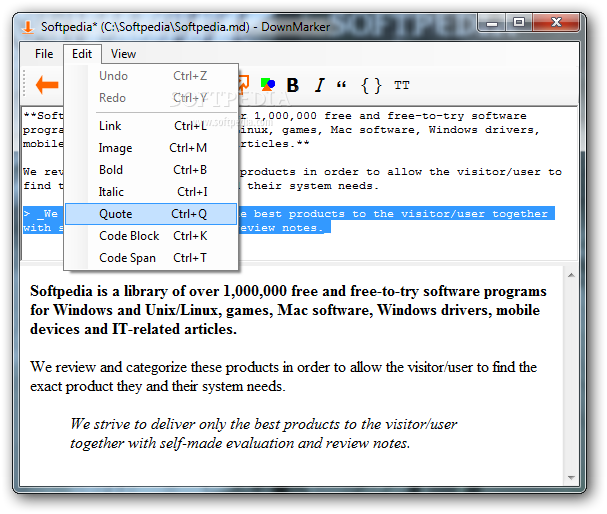607x514 pixels.
Task: Choose Undo from the Edit menu
Action: pyautogui.click(x=151, y=76)
